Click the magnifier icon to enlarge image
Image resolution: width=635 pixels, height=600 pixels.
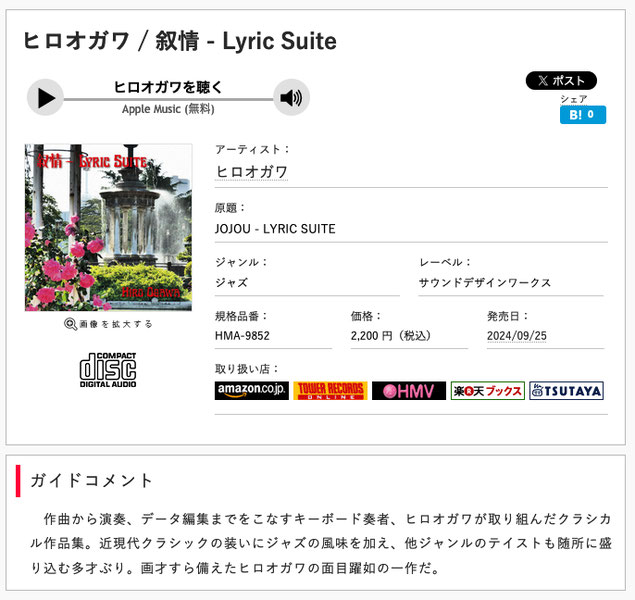(x=70, y=324)
